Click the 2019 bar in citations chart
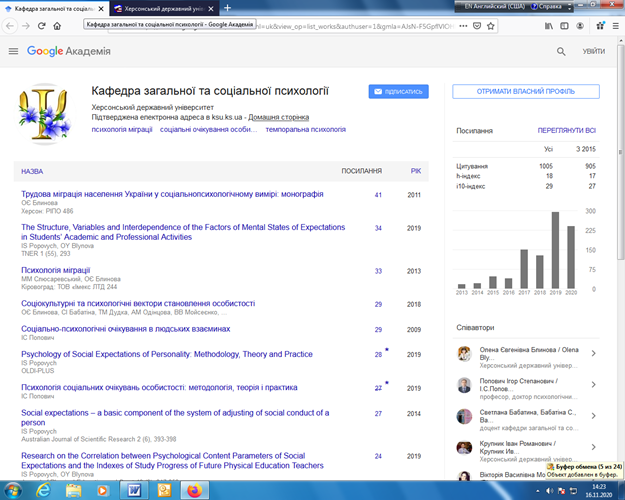 pyautogui.click(x=556, y=249)
